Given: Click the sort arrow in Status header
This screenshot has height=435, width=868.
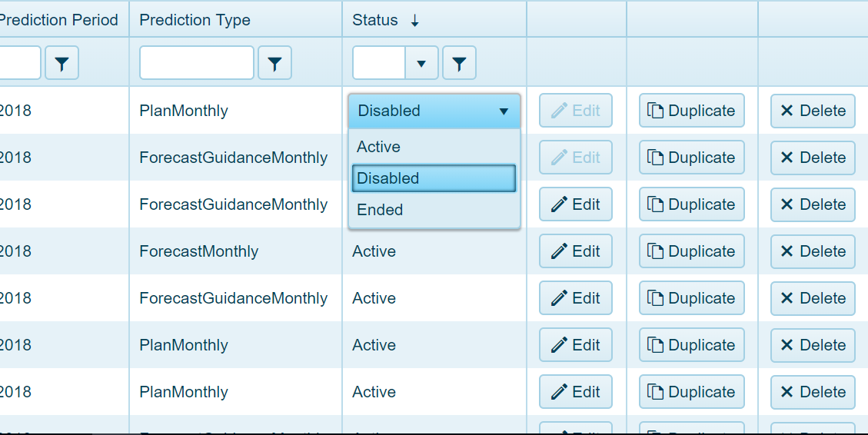Looking at the screenshot, I should pyautogui.click(x=415, y=21).
